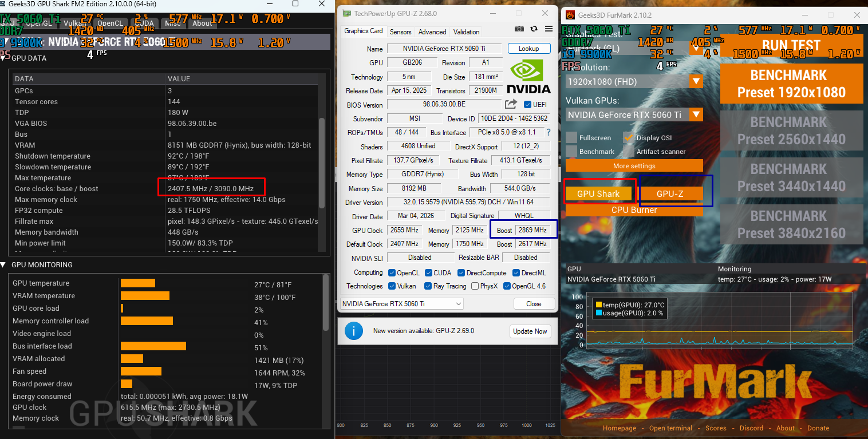The width and height of the screenshot is (868, 439).
Task: Toggle the DirectCompute checkbox
Action: pos(461,273)
